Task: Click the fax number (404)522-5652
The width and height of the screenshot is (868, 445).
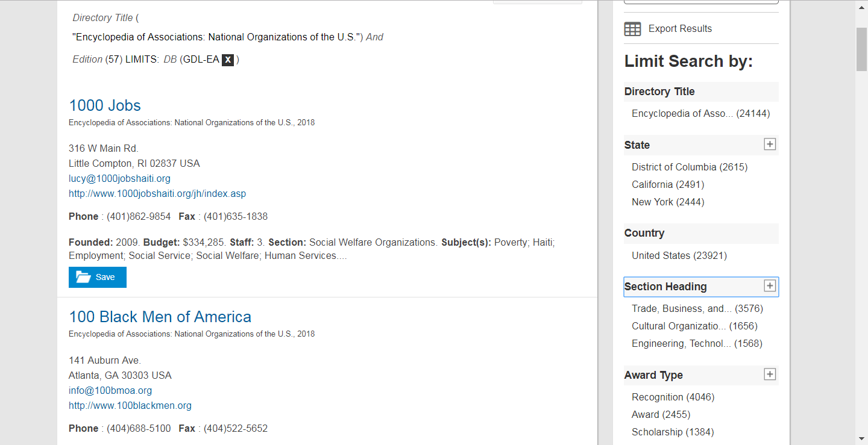Action: point(236,428)
